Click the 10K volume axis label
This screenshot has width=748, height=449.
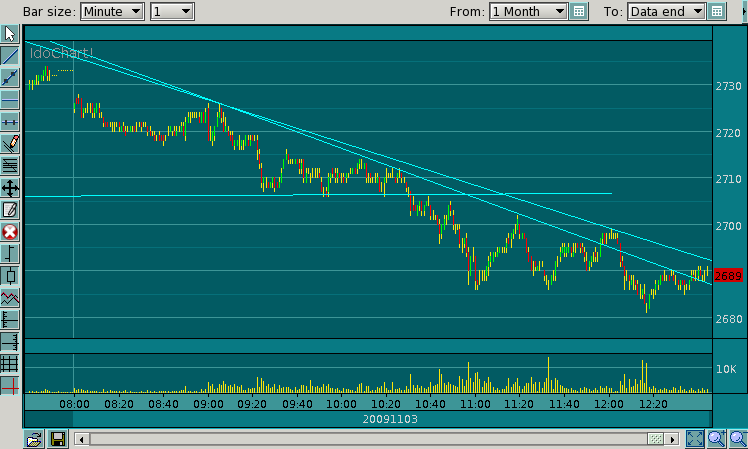coord(726,369)
